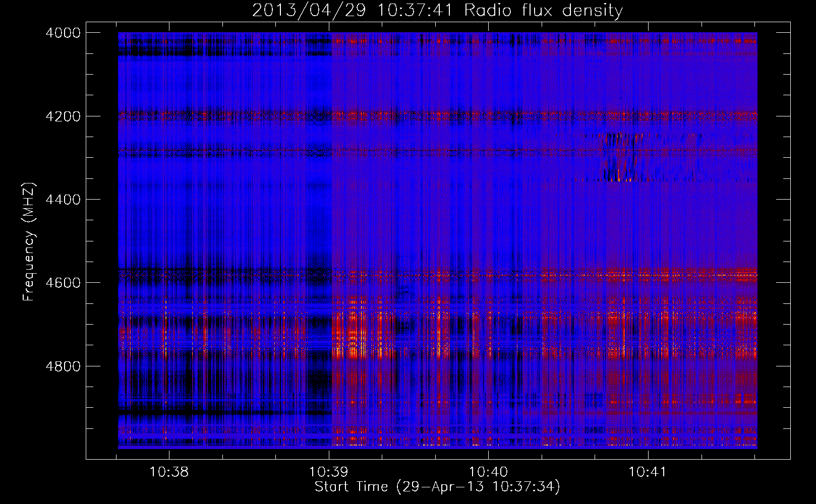Select the 4600 frequency axis label
The height and width of the screenshot is (504, 816).
[x=63, y=283]
